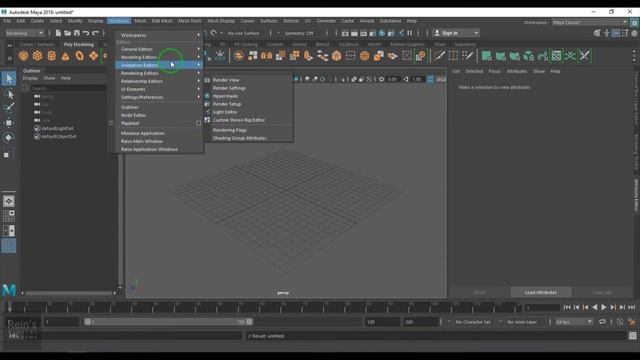Create a polygon torus from the shelf
This screenshot has width=640, height=360.
(79, 56)
